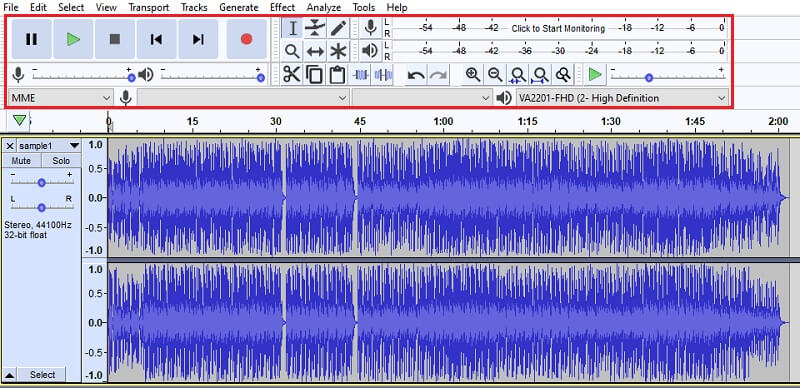The image size is (800, 388).
Task: Adjust the sample1 track pan slider
Action: click(42, 207)
